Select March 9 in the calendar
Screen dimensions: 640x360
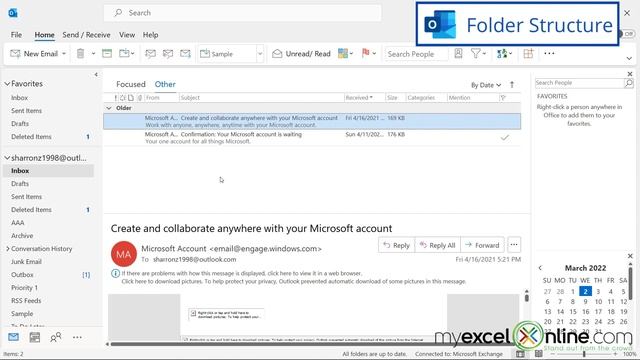(x=585, y=301)
